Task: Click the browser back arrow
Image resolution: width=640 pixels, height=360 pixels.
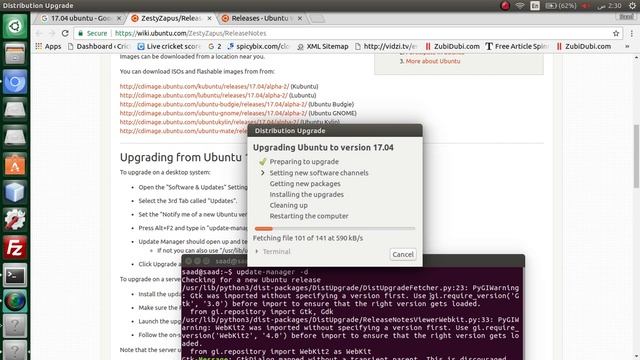Action: 39,33
